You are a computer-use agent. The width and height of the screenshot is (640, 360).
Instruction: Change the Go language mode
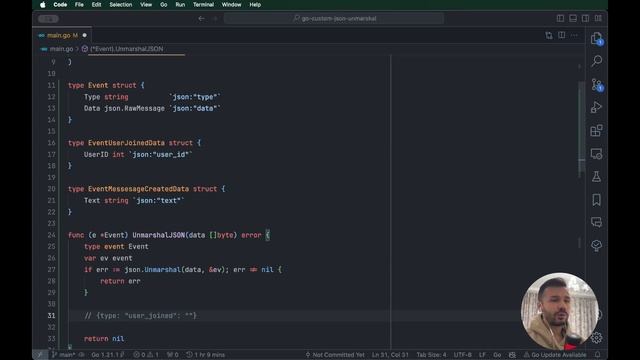point(497,355)
